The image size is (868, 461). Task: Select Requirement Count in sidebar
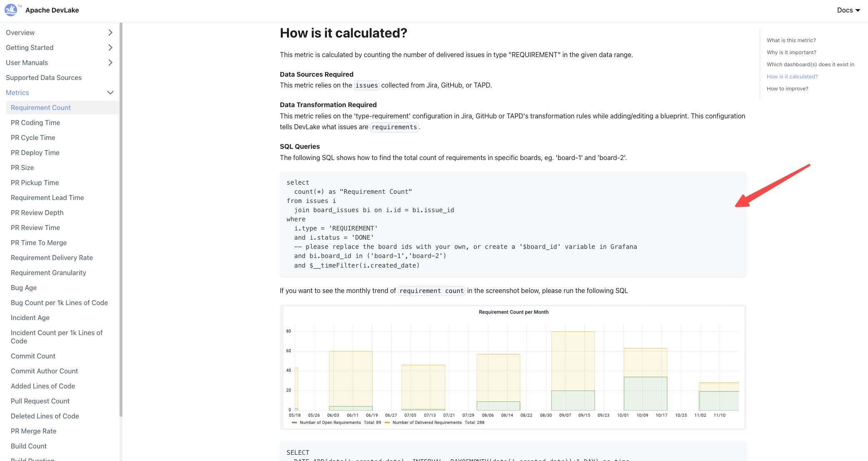click(41, 108)
